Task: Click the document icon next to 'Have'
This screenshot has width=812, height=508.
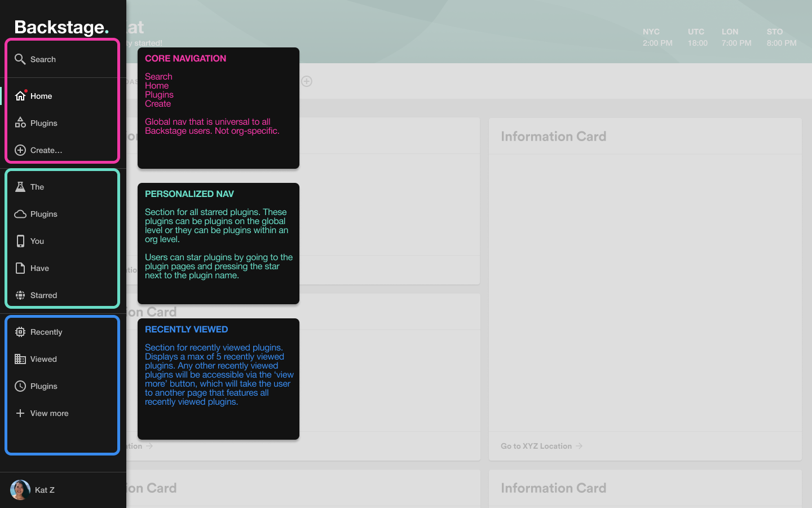Action: click(20, 268)
